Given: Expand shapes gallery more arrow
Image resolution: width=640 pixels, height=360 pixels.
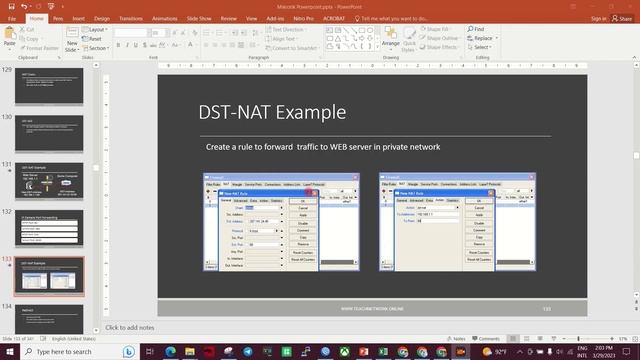Looking at the screenshot, I should coord(377,47).
